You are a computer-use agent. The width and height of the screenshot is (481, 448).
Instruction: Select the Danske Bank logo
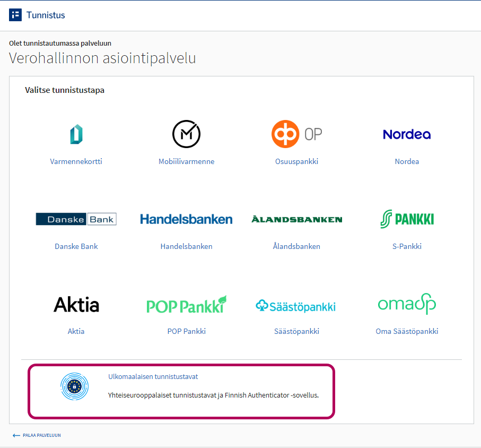76,219
